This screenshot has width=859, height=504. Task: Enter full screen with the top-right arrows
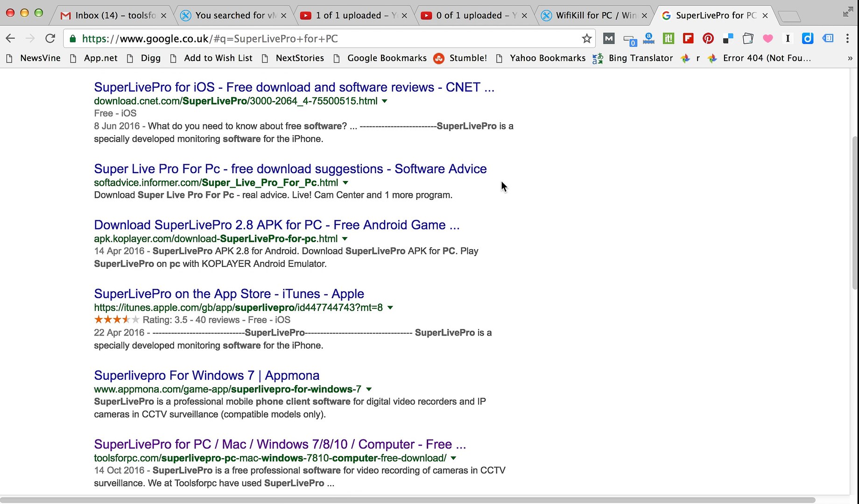[848, 13]
